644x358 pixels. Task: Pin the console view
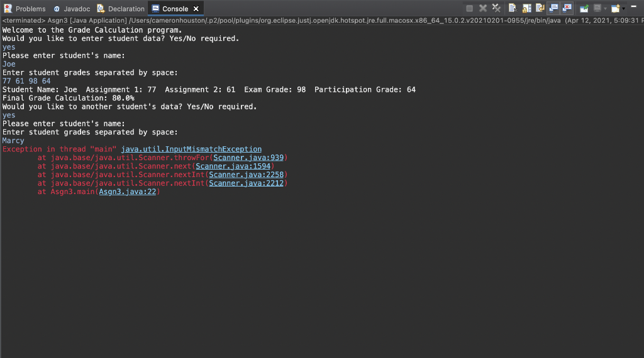pos(584,8)
